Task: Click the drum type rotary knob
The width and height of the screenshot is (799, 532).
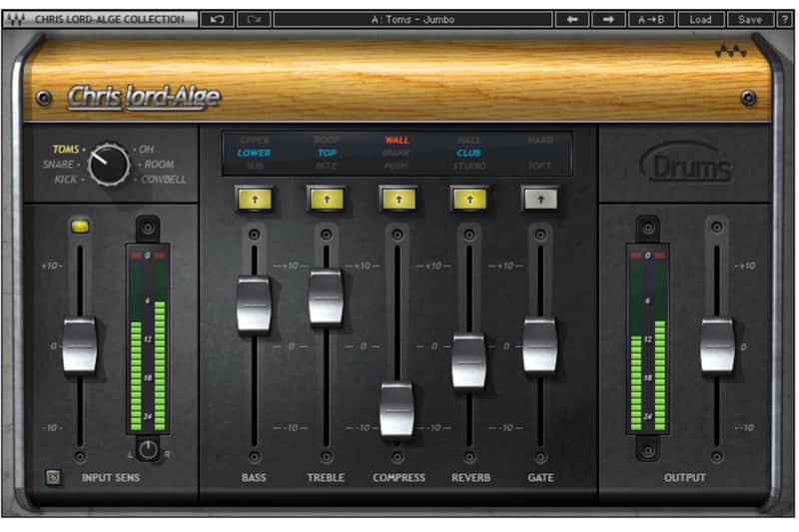Action: click(x=109, y=165)
